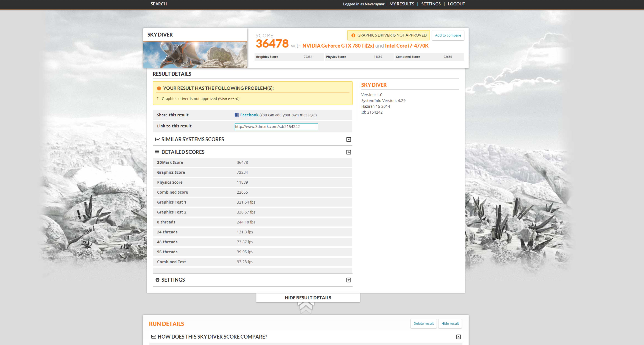Image resolution: width=644 pixels, height=345 pixels.
Task: Click the double chevron arrow below Hide Result Details
Action: [x=306, y=308]
